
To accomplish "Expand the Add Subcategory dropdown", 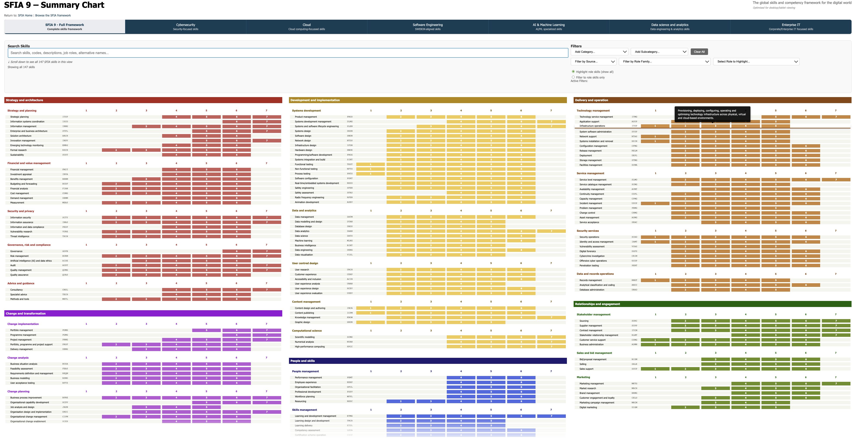I will point(659,52).
